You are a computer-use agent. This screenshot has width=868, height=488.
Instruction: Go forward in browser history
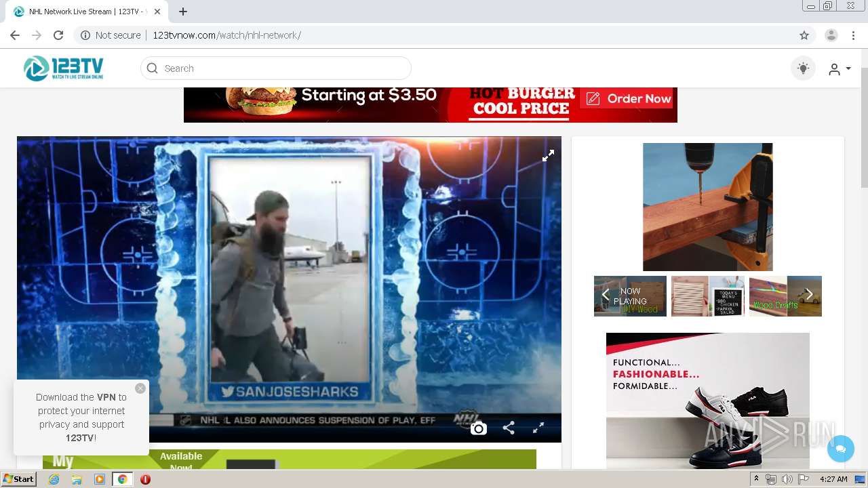click(x=37, y=35)
